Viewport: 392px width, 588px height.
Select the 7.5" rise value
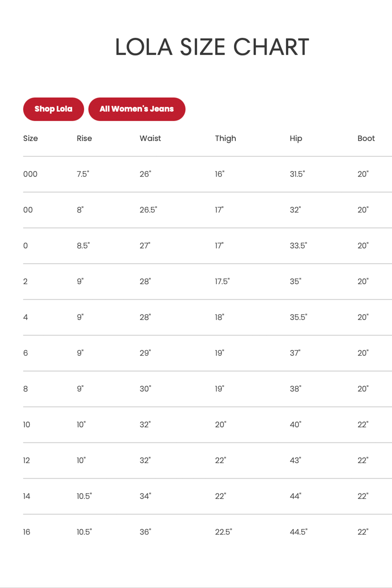[83, 174]
